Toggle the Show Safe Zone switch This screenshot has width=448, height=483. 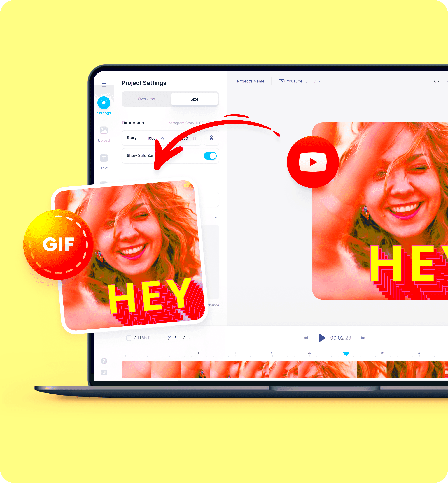coord(210,156)
